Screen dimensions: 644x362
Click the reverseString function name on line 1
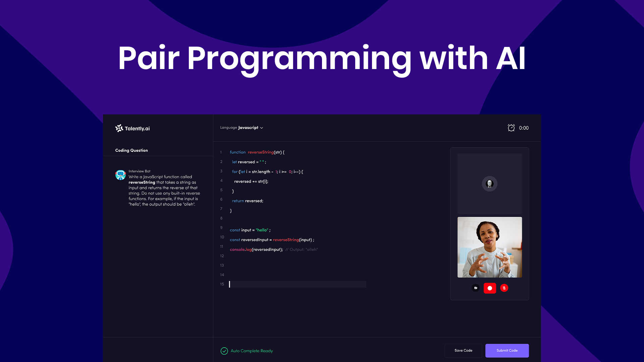pyautogui.click(x=261, y=152)
